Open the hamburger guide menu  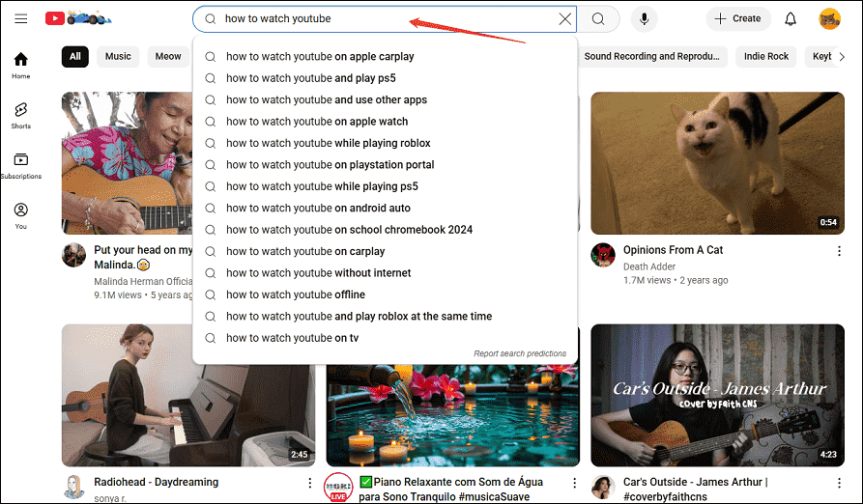click(21, 18)
